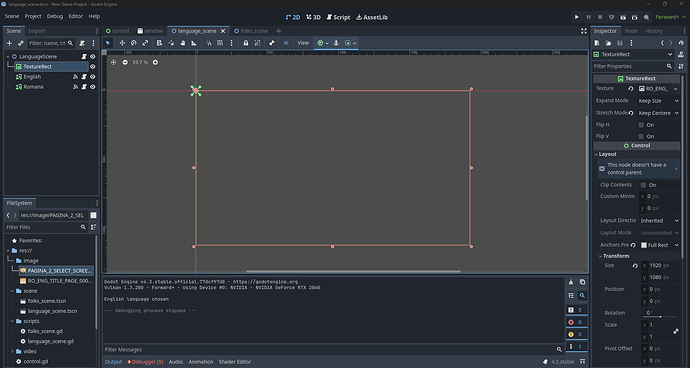The height and width of the screenshot is (368, 690).
Task: Hide the TextureRect node visibility
Action: pyautogui.click(x=92, y=66)
